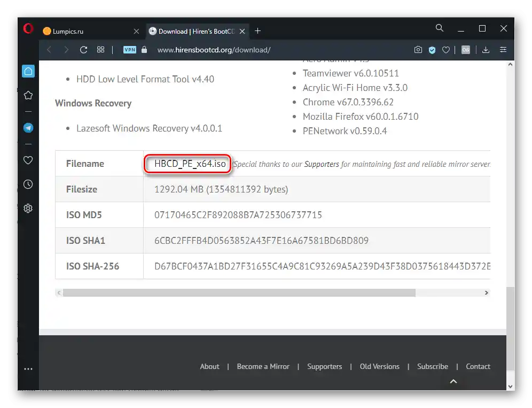Open Telegram in sidebar
532x408 pixels.
pyautogui.click(x=28, y=128)
